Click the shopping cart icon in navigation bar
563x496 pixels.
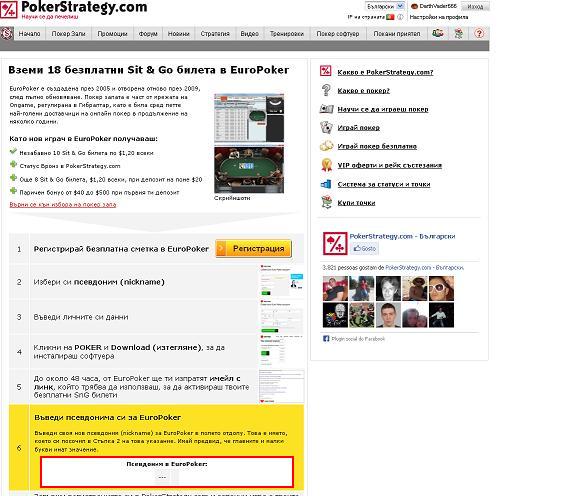click(x=459, y=33)
